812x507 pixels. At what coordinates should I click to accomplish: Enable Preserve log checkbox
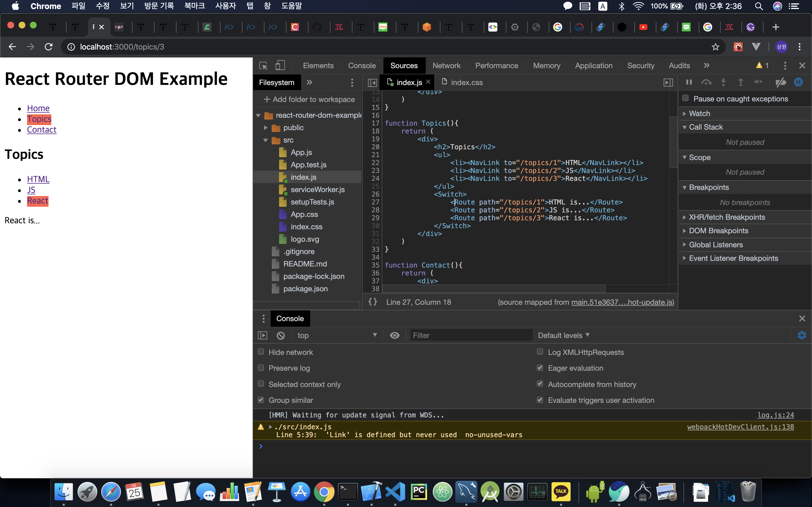261,368
